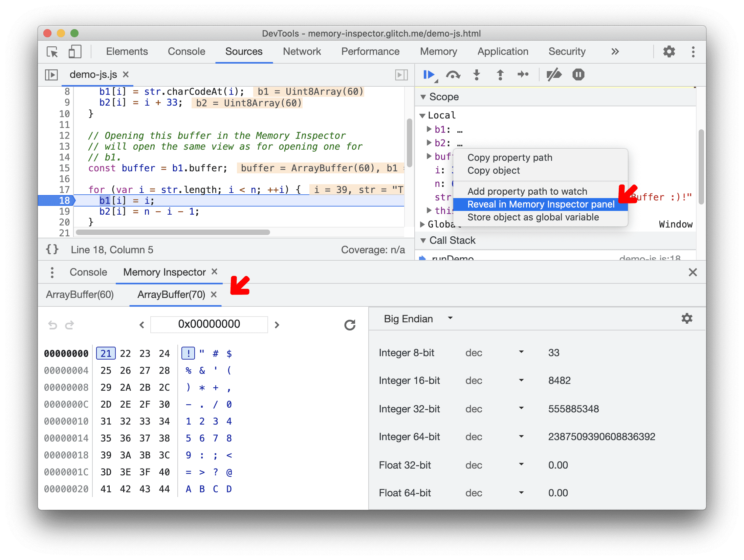Click the pause on exceptions icon
744x560 pixels.
pyautogui.click(x=577, y=77)
